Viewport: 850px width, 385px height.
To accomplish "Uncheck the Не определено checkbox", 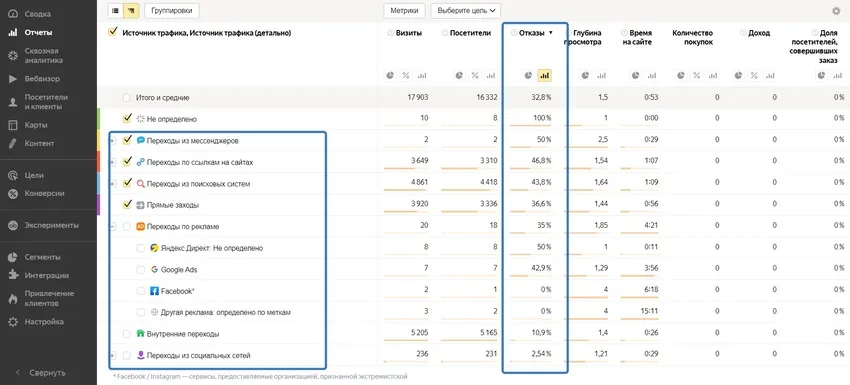I will click(127, 118).
